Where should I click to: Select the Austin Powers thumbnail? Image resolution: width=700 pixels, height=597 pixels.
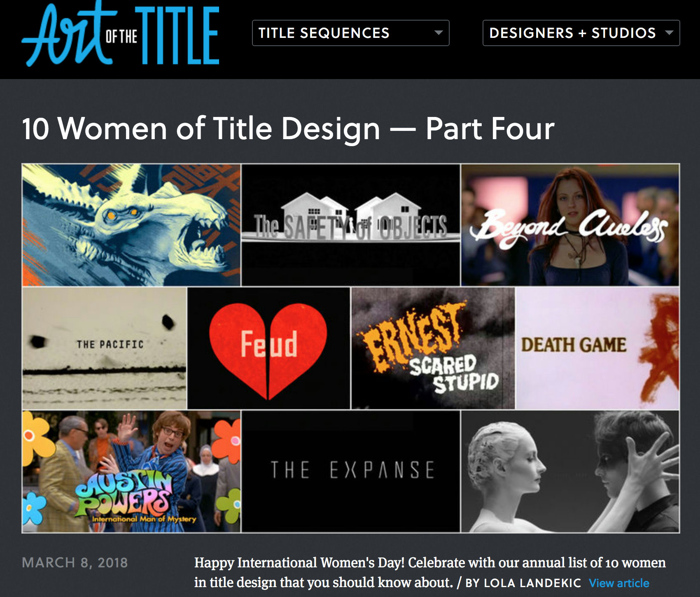click(x=131, y=471)
